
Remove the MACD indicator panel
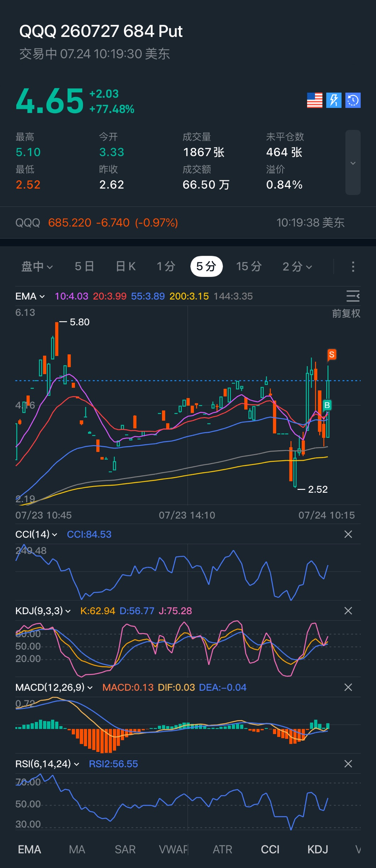(x=348, y=687)
